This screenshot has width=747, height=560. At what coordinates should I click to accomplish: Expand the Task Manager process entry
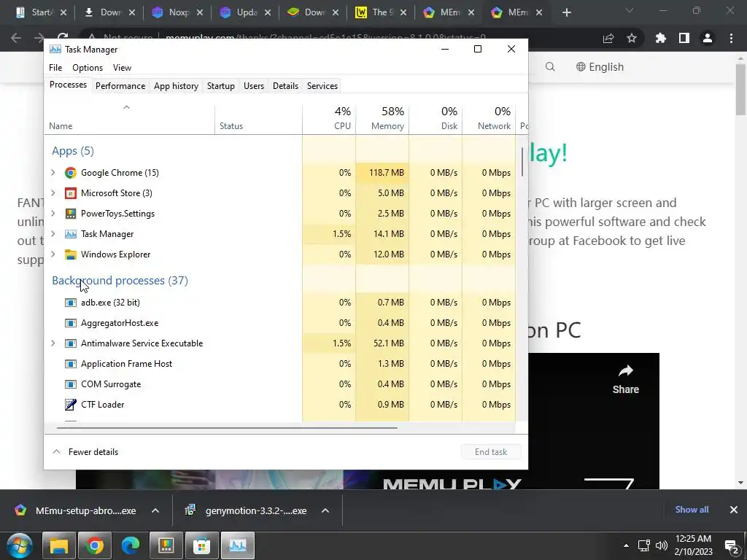(53, 234)
